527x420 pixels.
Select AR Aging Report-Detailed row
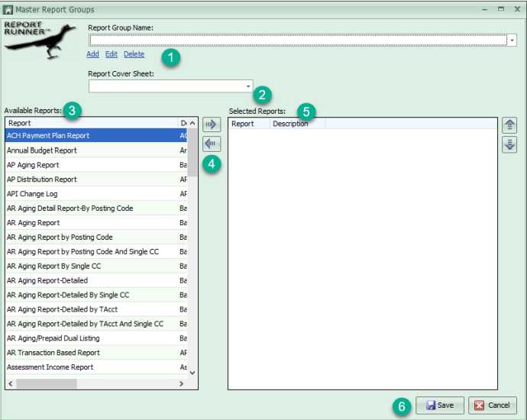click(x=96, y=280)
